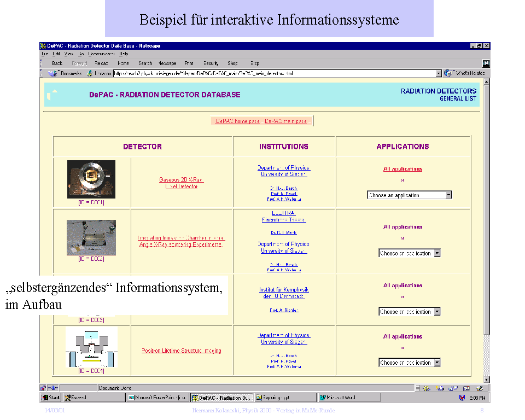This screenshot has height=420, width=525.
Task: Open Positron Lifetime Structure Imaging link
Action: point(182,351)
